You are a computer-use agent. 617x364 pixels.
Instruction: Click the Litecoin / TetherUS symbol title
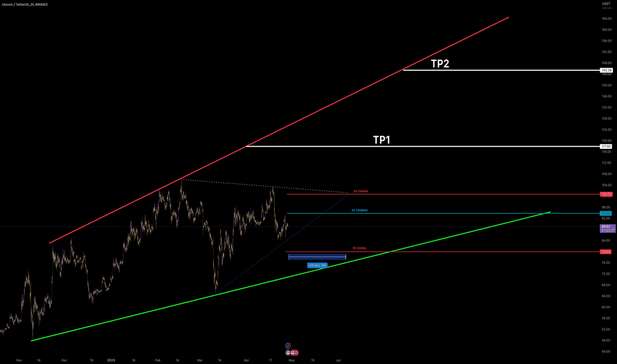coord(24,5)
